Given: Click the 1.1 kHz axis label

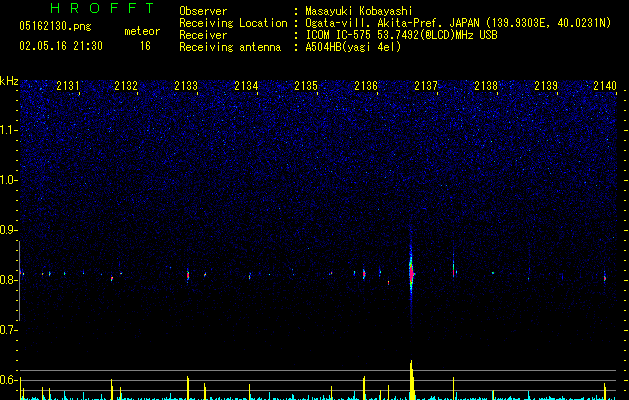Looking at the screenshot, I should coord(9,130).
